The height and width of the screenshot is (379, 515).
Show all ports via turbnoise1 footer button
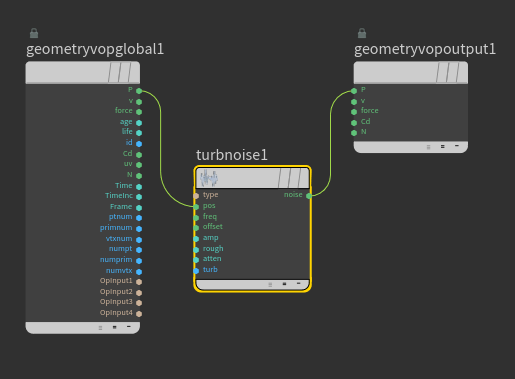pos(270,284)
